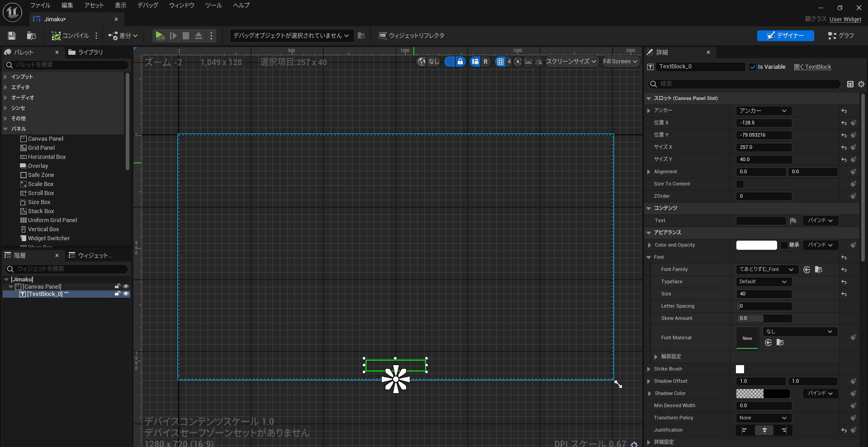The width and height of the screenshot is (868, 447).
Task: Open デバッグ menu
Action: 148,5
